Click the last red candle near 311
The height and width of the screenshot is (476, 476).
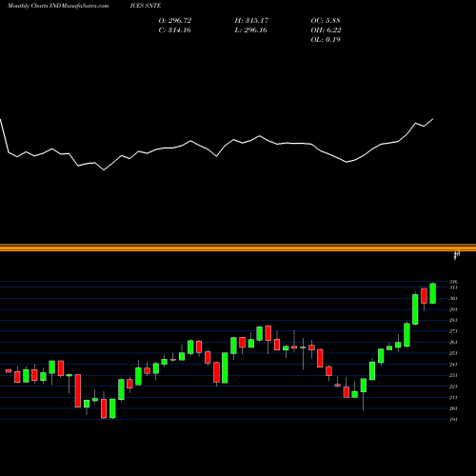[x=424, y=296]
